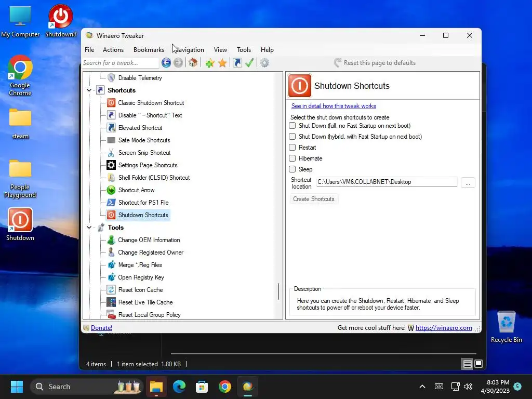Viewport: 532px width, 399px height.
Task: Select Disable " - Shortcut" Text item
Action: [150, 115]
